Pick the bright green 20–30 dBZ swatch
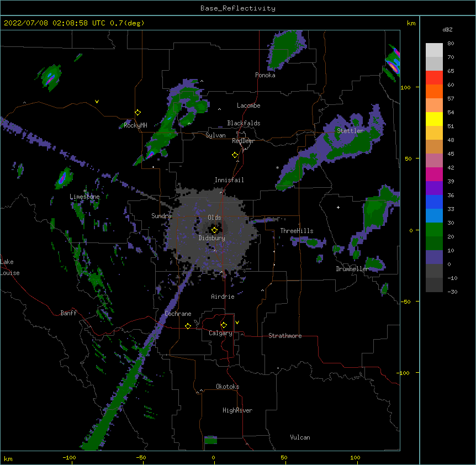This screenshot has height=465, width=476. click(x=434, y=230)
